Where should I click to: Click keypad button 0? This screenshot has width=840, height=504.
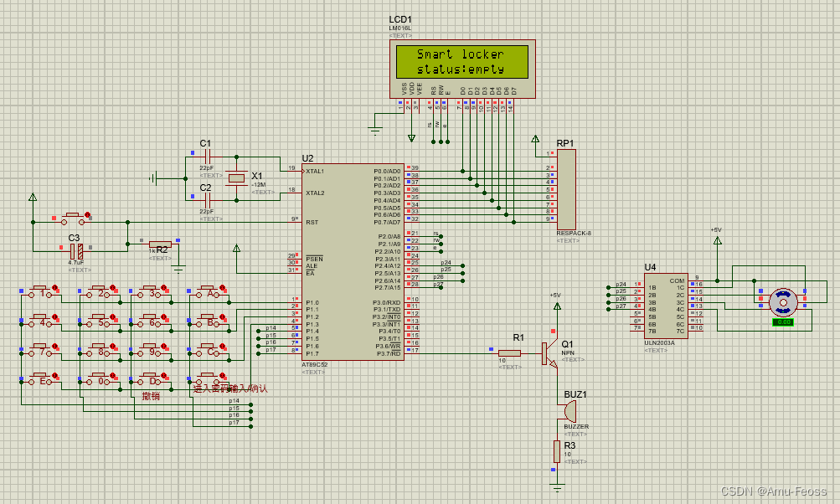tap(100, 380)
